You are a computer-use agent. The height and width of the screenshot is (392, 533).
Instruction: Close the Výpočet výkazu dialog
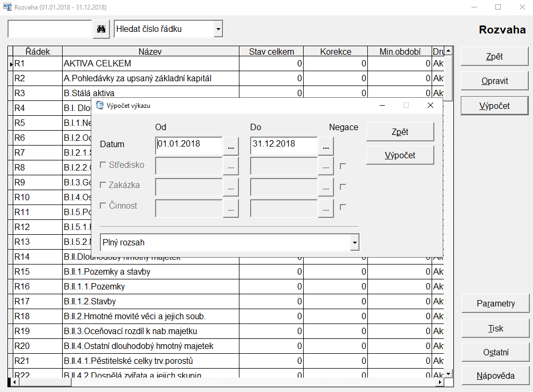click(x=431, y=105)
